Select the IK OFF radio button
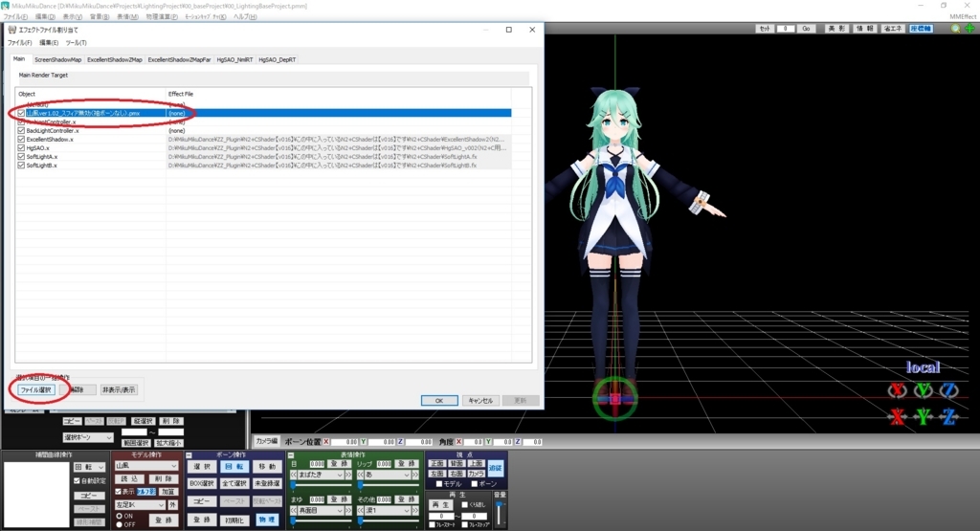 click(120, 524)
